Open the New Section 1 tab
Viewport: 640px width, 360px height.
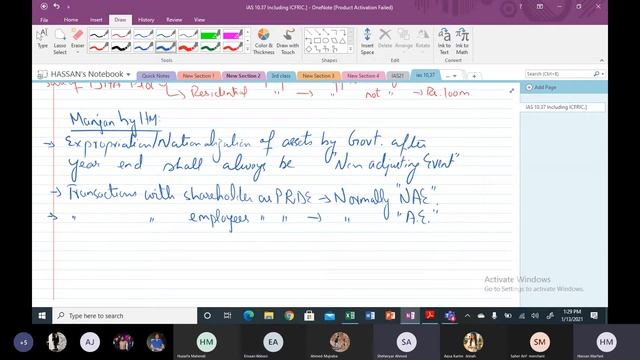(198, 76)
